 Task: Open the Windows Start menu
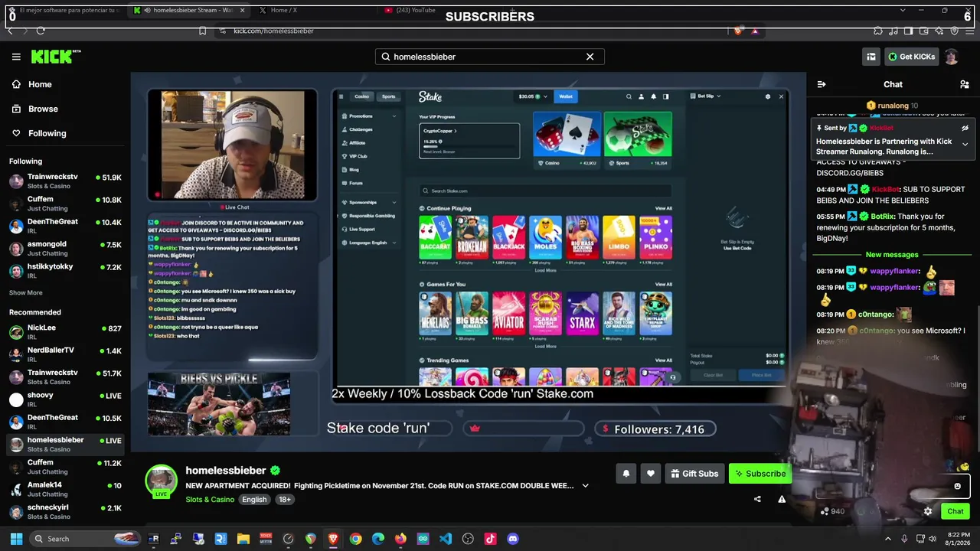[16, 539]
